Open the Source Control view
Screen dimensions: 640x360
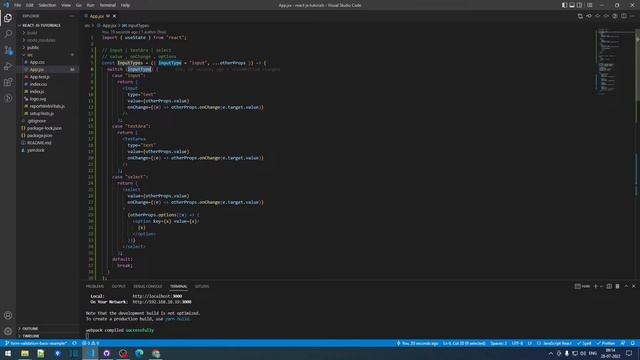tap(8, 50)
